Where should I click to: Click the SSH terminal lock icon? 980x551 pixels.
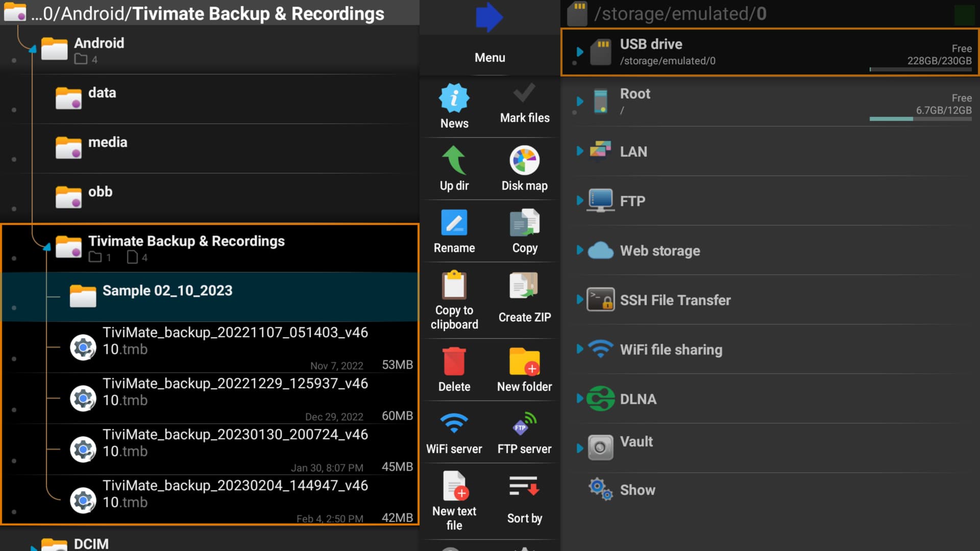600,299
